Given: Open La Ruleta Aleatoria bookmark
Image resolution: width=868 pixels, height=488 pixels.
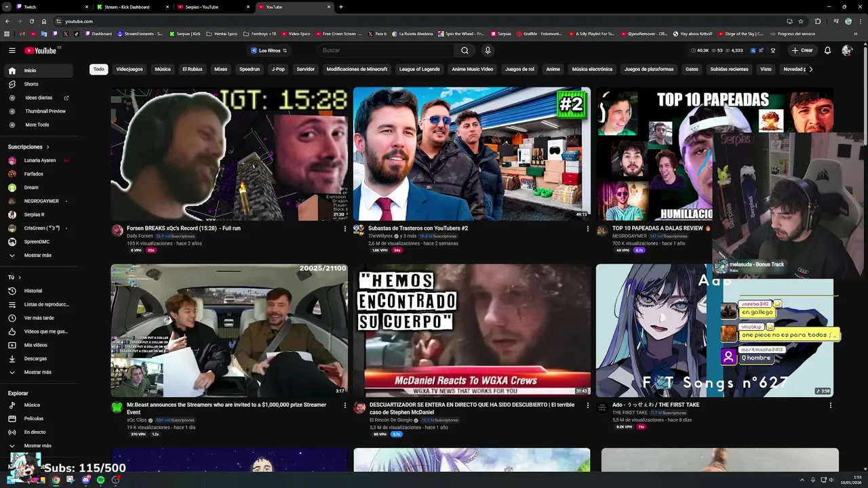Looking at the screenshot, I should click(411, 33).
